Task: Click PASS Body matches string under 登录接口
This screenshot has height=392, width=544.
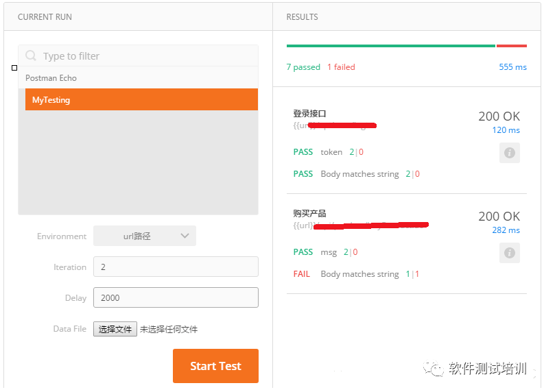Action: point(357,173)
